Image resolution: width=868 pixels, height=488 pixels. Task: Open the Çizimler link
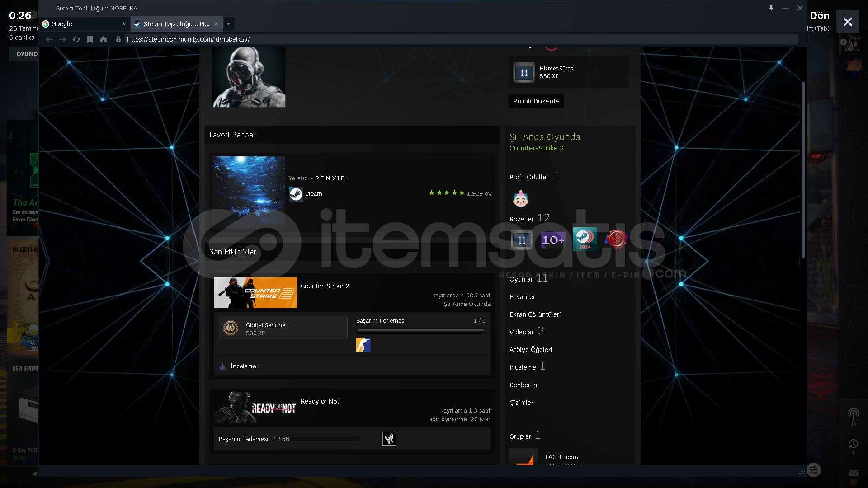click(521, 403)
